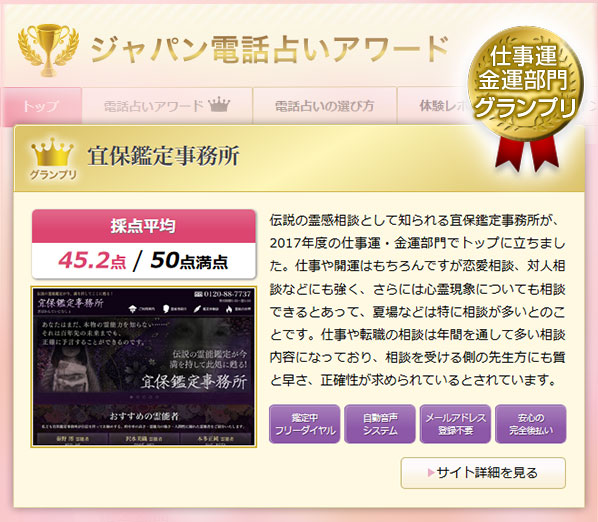Open the 宜保鑑定事務所 website screenshot thumbnail
Image resolution: width=598 pixels, height=522 pixels.
tap(143, 367)
